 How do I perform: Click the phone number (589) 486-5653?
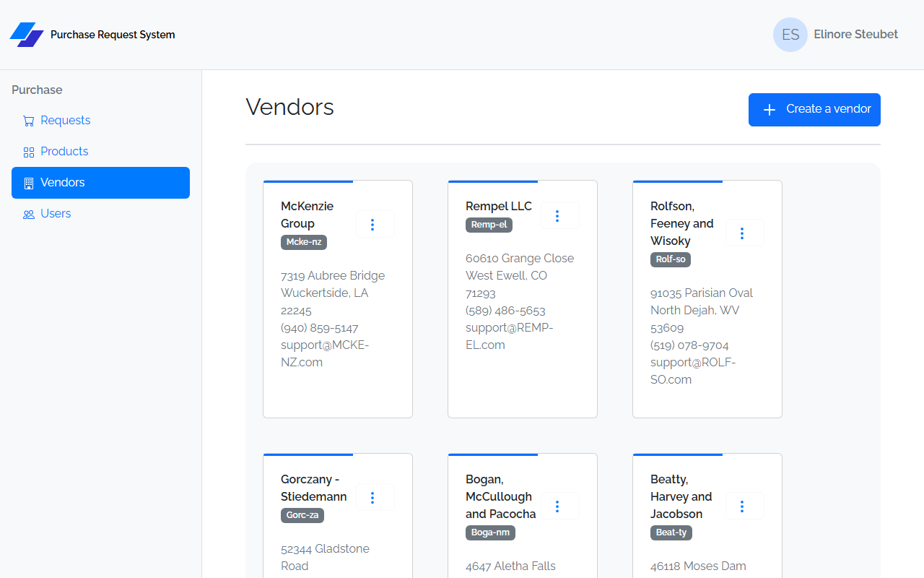pos(505,311)
